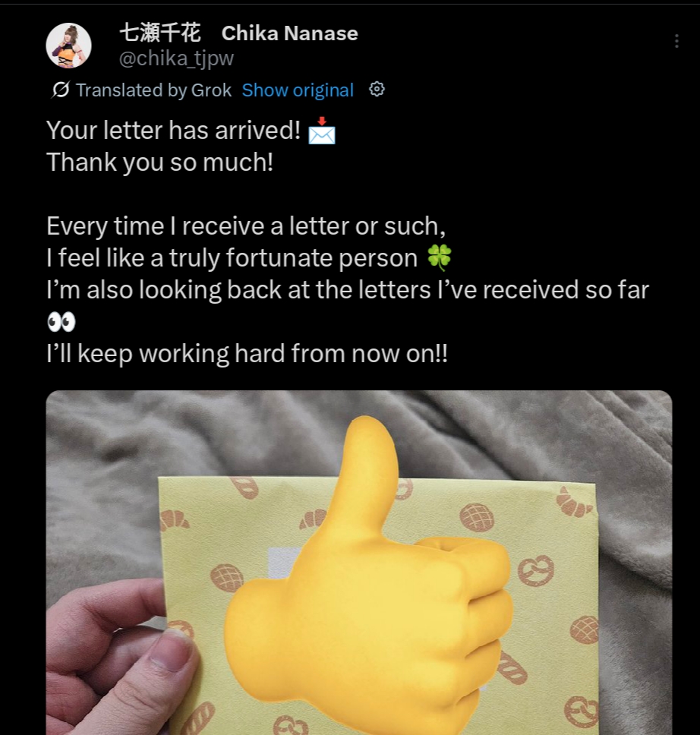The image size is (700, 735).
Task: Open translation settings gear icon
Action: (377, 89)
